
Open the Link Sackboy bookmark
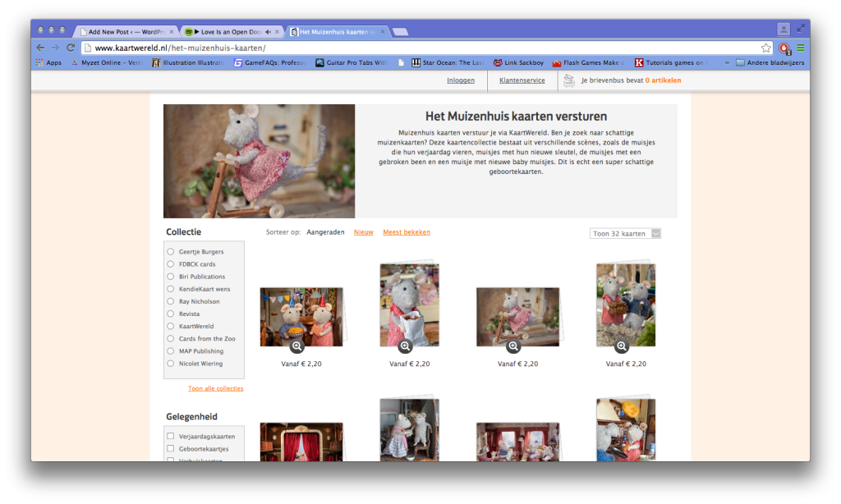coord(518,63)
